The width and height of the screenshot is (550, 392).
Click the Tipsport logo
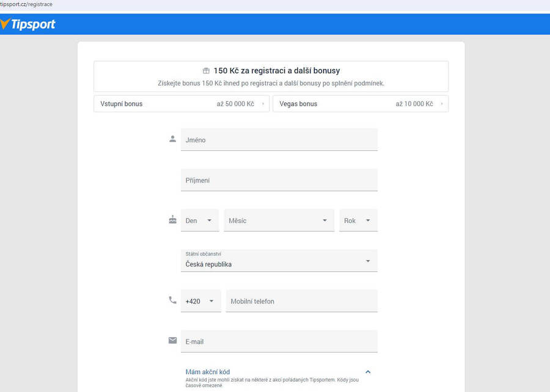pos(28,24)
